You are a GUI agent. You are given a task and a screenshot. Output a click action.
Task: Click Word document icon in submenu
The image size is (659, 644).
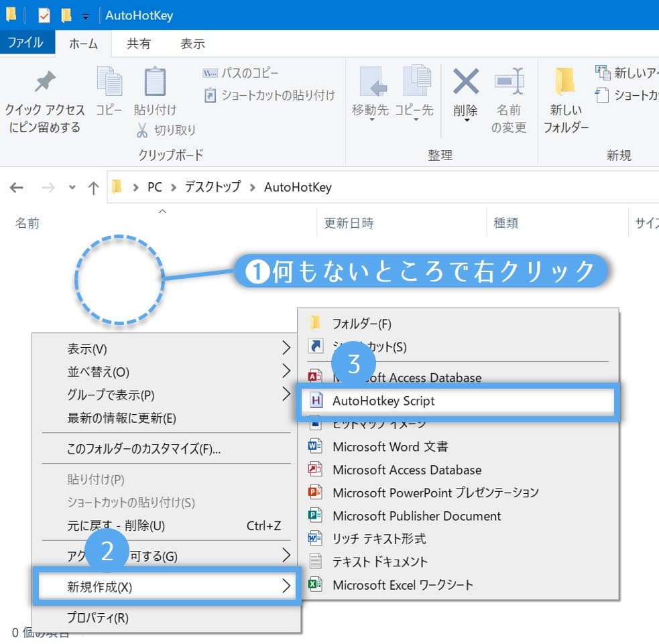pos(315,446)
